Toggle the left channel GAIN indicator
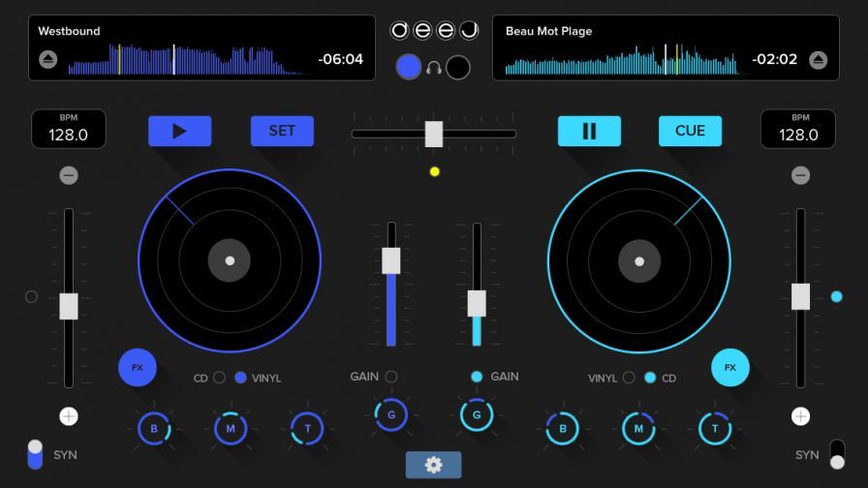 tap(391, 377)
